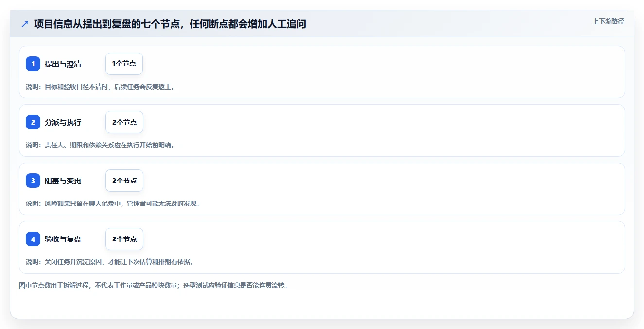
Task: Select the 分派与执行 step title
Action: (63, 122)
